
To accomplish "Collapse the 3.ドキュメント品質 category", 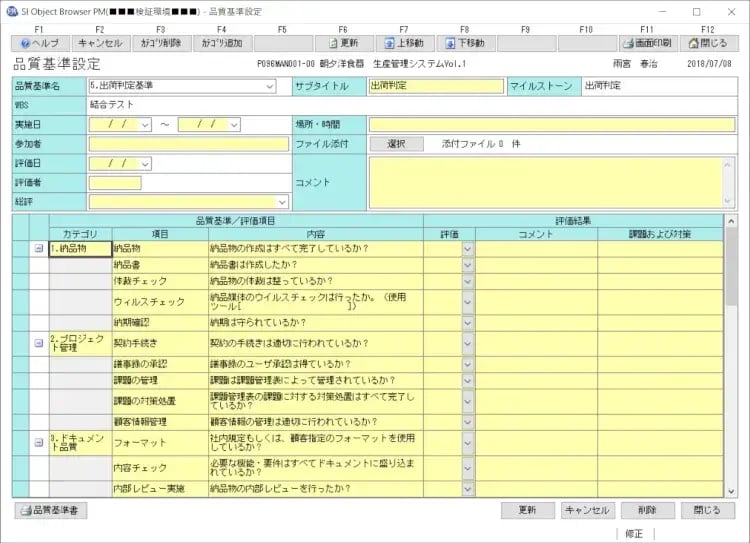I will click(39, 441).
